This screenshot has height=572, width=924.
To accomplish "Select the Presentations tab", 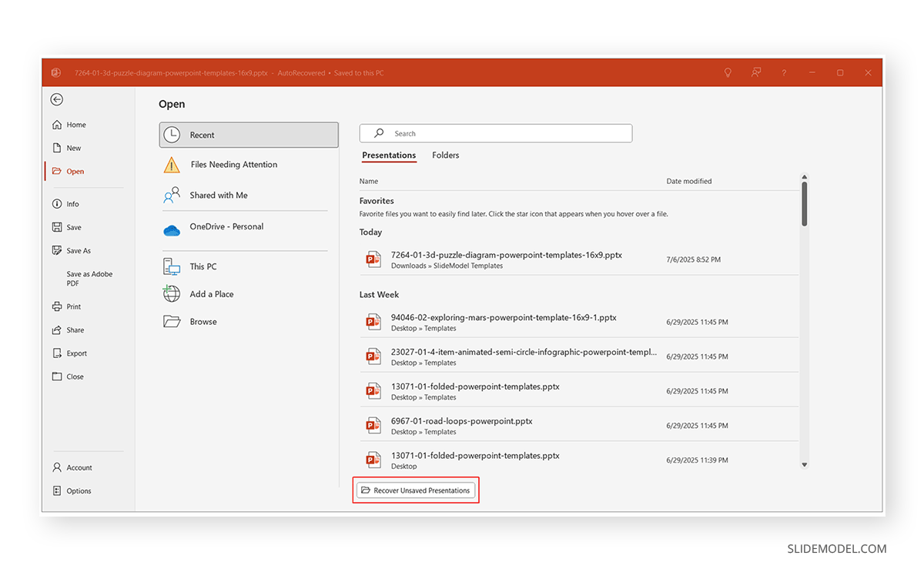I will (x=389, y=155).
